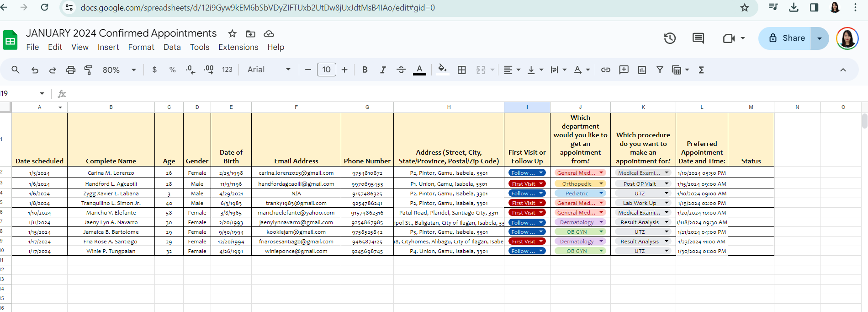This screenshot has height=312, width=868.
Task: Open the text color picker
Action: [419, 70]
